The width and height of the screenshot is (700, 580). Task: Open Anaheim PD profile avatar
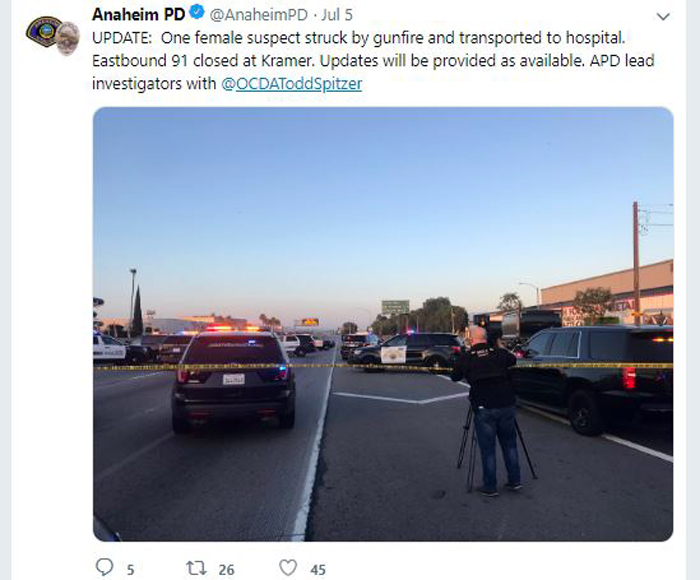[53, 35]
